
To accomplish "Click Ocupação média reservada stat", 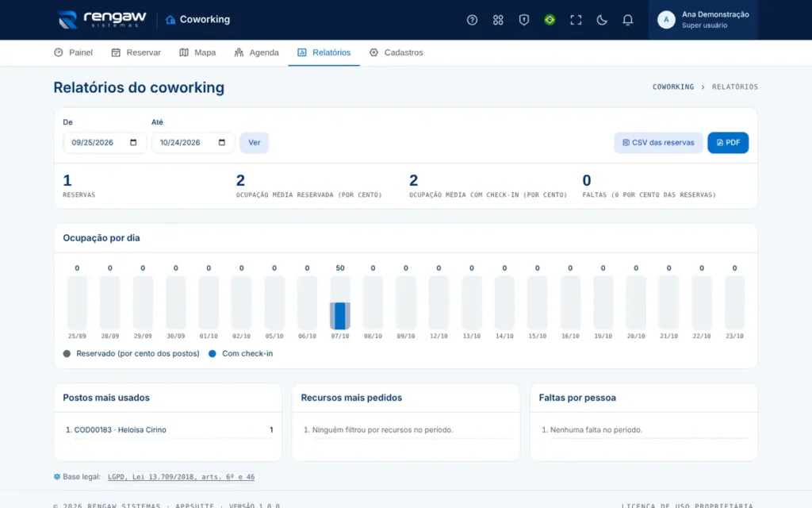I will click(308, 186).
